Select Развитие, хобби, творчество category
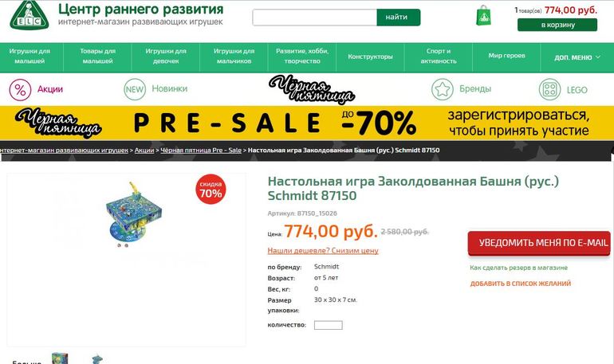Viewport: 614px width, 364px height. pyautogui.click(x=302, y=57)
